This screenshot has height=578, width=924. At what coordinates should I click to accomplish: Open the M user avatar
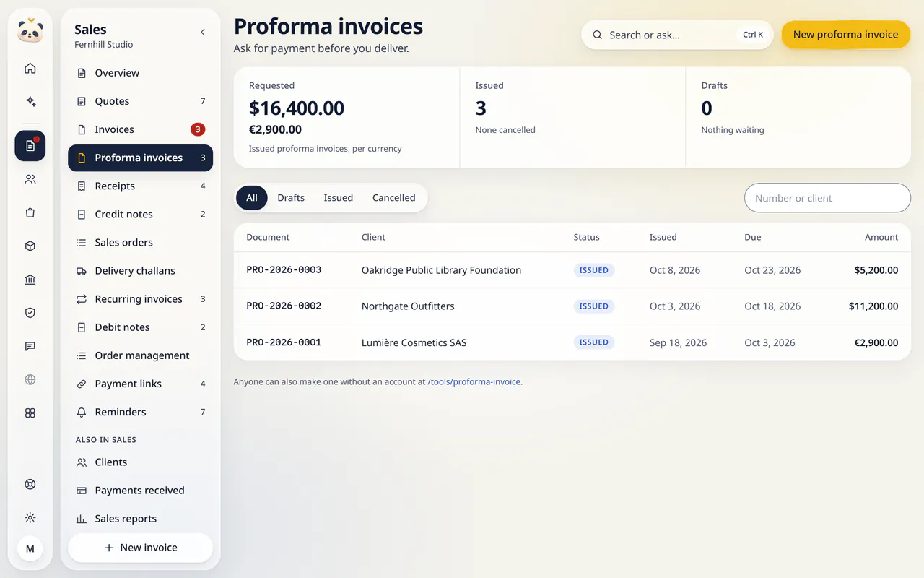click(30, 549)
